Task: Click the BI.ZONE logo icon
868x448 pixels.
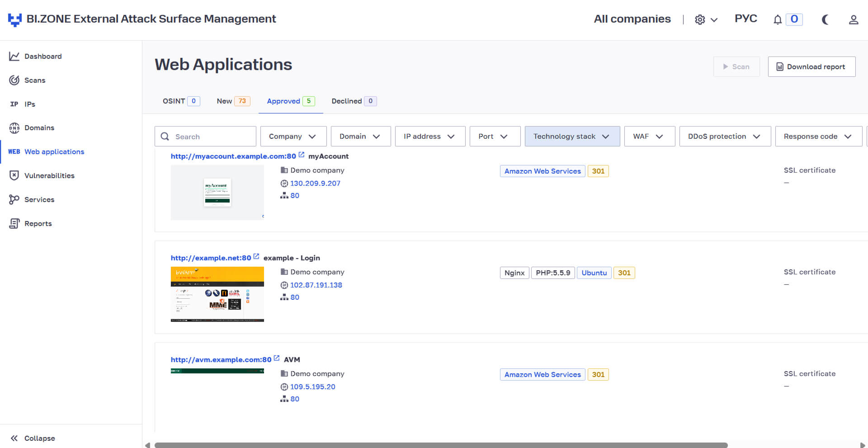Action: pyautogui.click(x=15, y=19)
